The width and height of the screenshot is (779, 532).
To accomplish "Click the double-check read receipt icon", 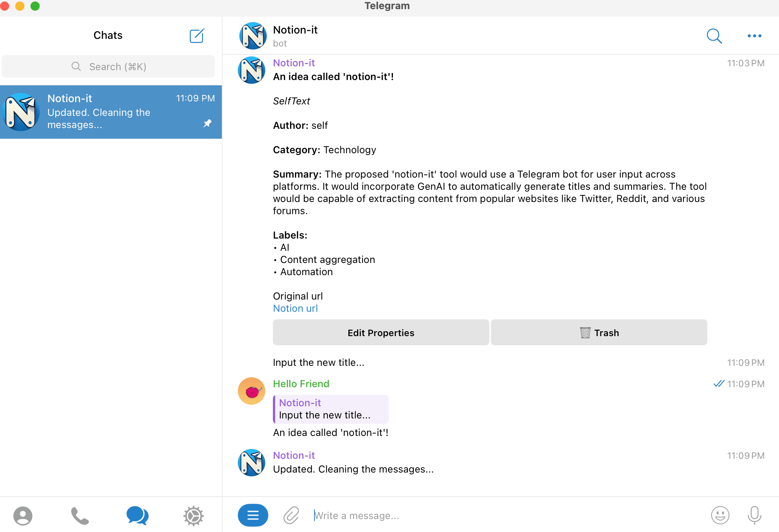I will (x=718, y=384).
